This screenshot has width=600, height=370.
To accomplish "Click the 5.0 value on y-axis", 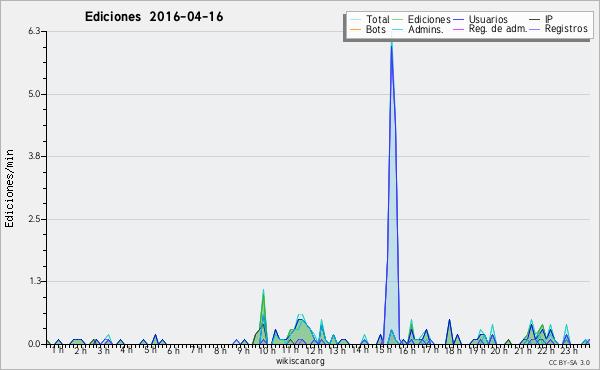I will point(34,94).
